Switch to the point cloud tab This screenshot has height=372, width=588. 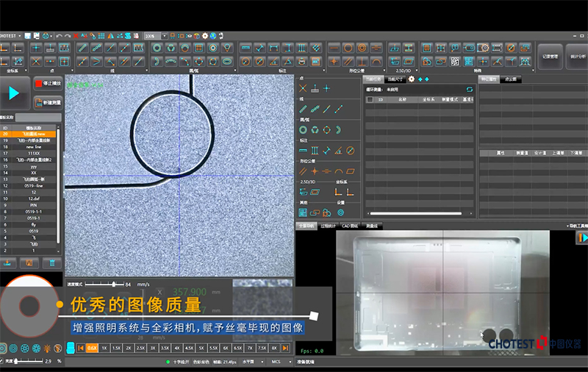tap(510, 79)
